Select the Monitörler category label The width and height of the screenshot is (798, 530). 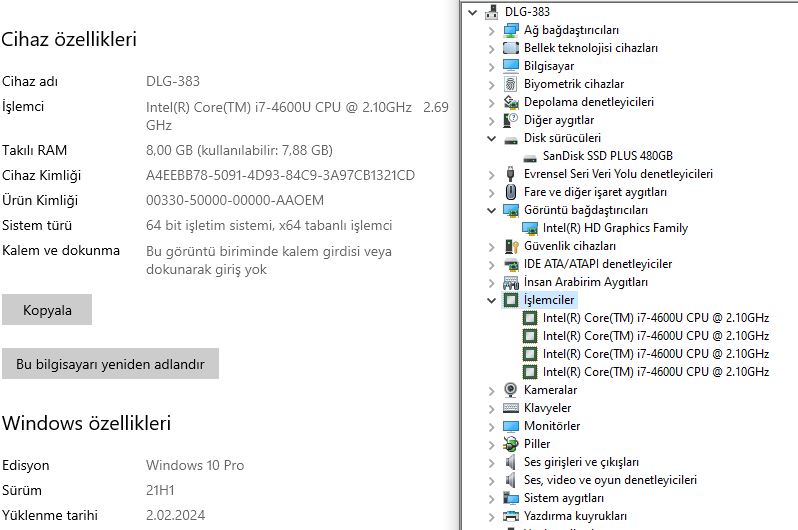552,426
